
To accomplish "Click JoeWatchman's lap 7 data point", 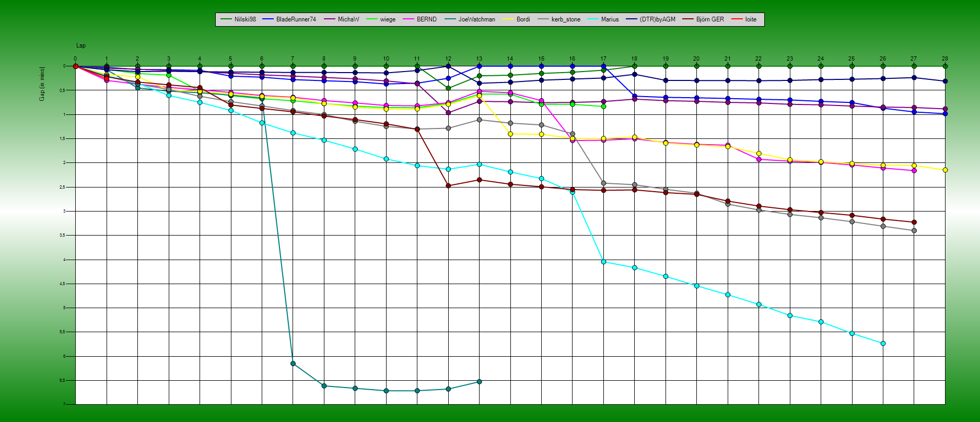I will tap(293, 364).
